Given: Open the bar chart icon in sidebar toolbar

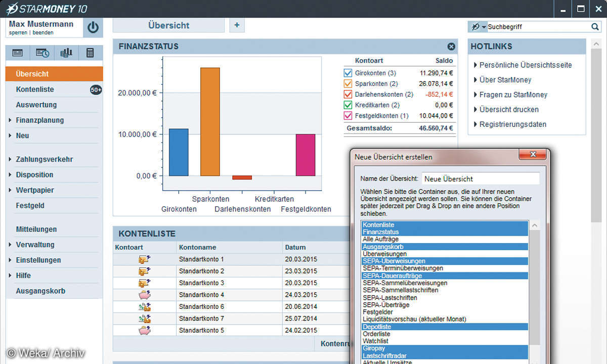Looking at the screenshot, I should tap(66, 53).
